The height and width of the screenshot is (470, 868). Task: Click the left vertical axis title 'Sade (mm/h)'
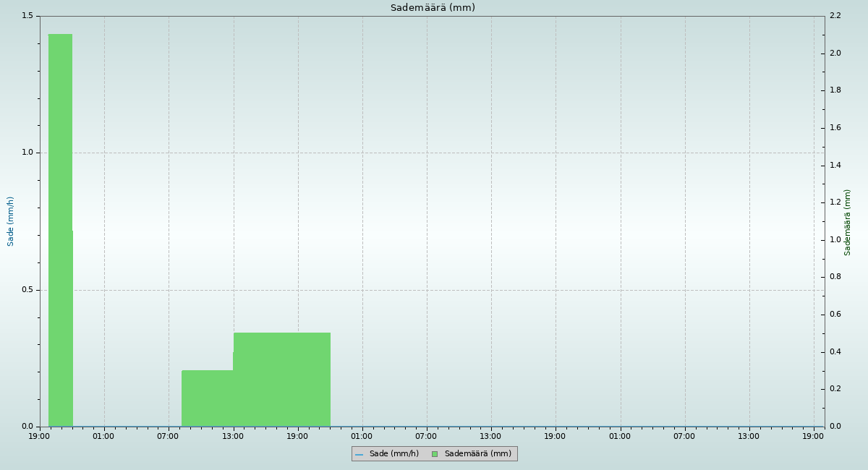coord(11,221)
